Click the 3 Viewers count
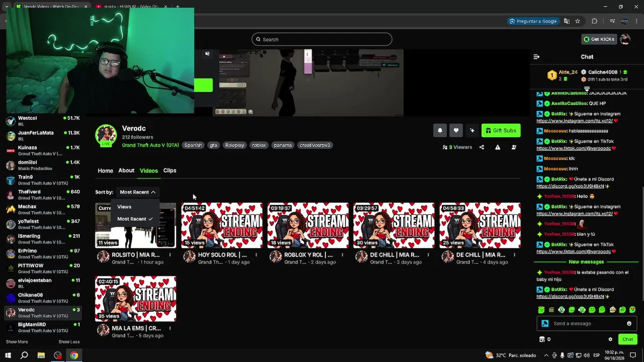The image size is (644, 362). (x=457, y=147)
